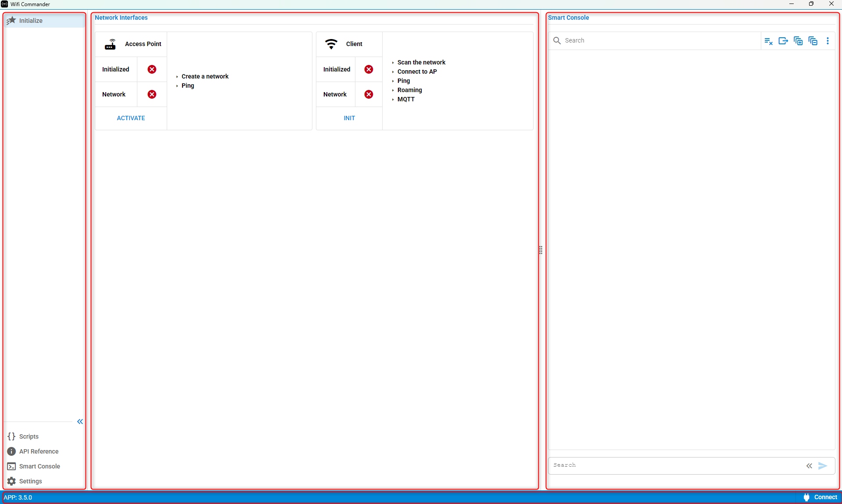Screen dimensions: 842x504
Task: Click the Settings gear icon
Action: [11, 481]
